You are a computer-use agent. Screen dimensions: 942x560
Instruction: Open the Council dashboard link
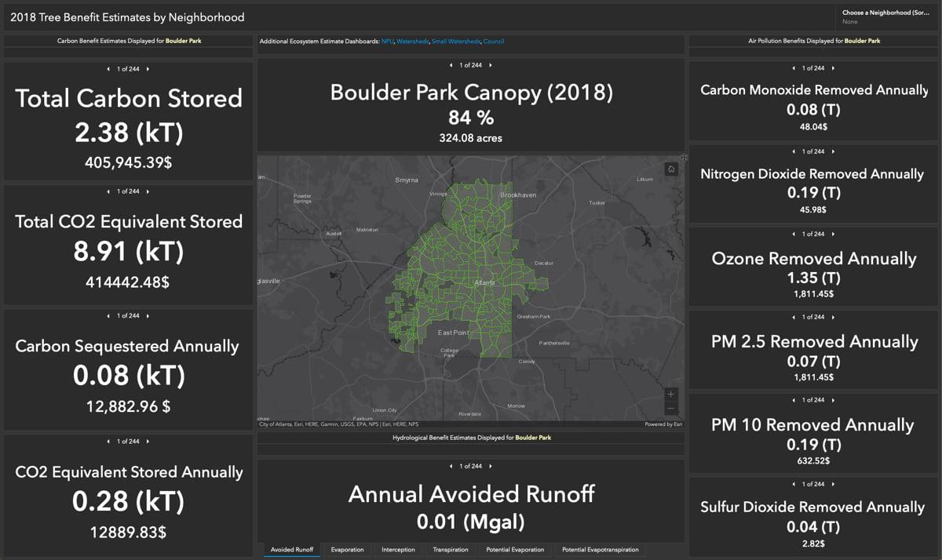point(494,41)
